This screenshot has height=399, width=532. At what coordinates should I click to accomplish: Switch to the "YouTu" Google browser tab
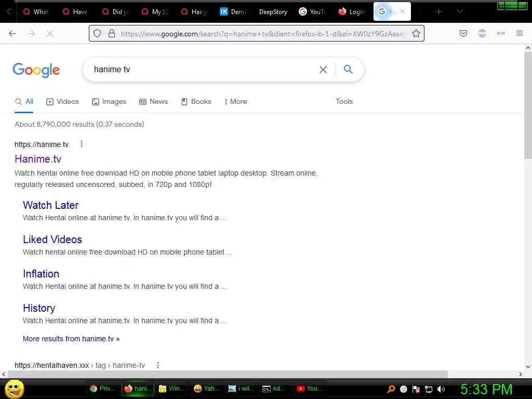(313, 11)
